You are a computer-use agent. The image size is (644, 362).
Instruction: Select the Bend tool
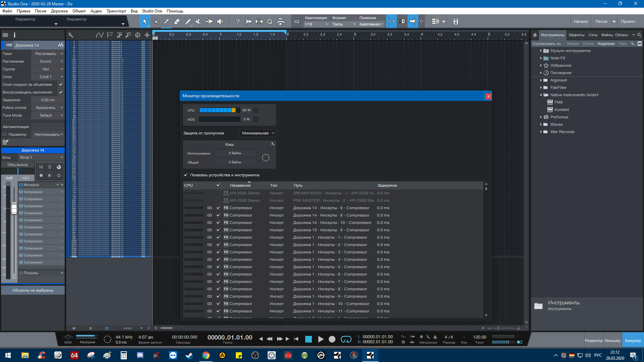click(209, 21)
